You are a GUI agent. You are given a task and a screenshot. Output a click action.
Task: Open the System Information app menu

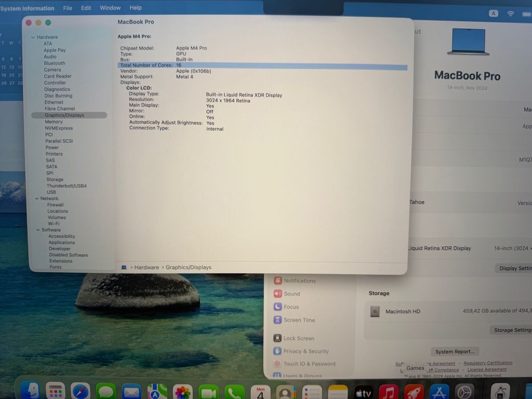coord(27,8)
